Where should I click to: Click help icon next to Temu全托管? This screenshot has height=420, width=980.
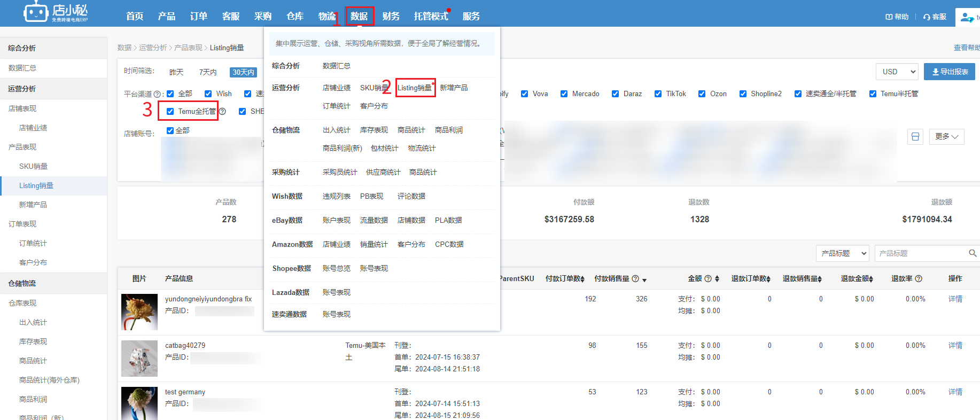pyautogui.click(x=222, y=111)
